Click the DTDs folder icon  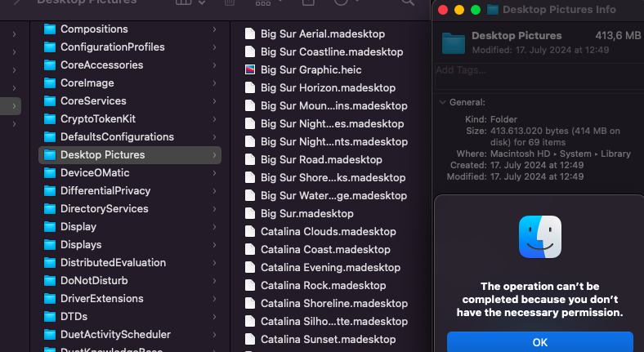click(50, 317)
